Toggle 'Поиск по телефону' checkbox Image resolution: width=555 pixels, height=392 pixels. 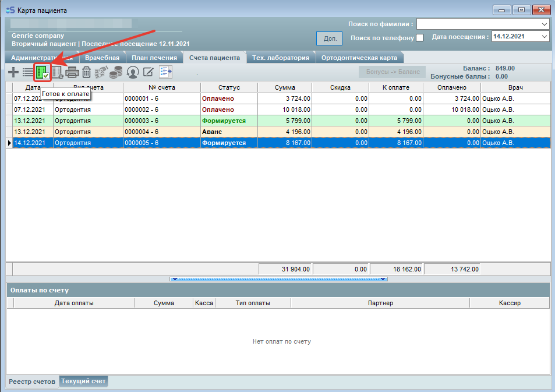point(419,38)
